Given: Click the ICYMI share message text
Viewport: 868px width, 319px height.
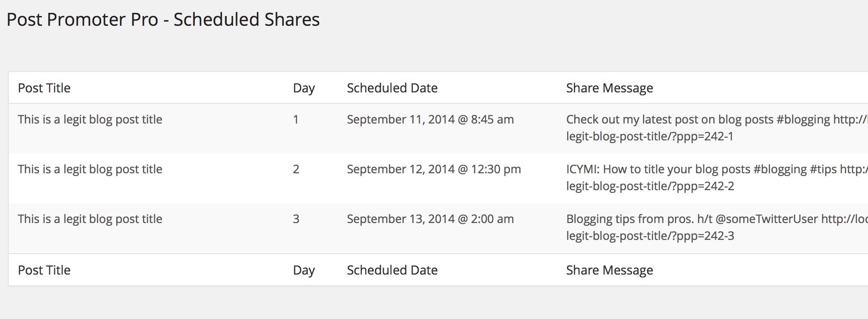Looking at the screenshot, I should click(717, 178).
